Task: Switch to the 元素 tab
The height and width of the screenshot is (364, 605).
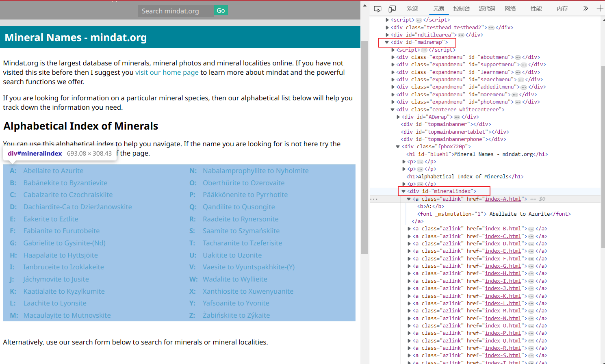Action: pos(439,9)
